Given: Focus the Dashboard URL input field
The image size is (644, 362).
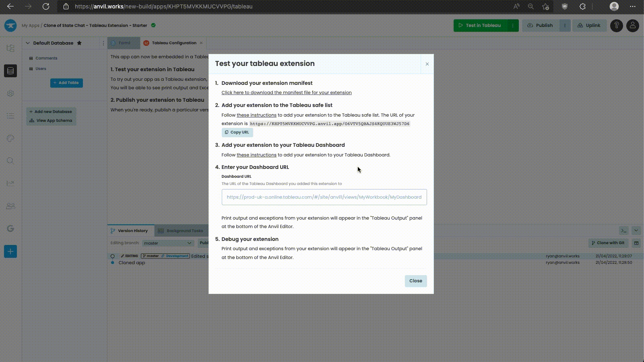Looking at the screenshot, I should [324, 197].
